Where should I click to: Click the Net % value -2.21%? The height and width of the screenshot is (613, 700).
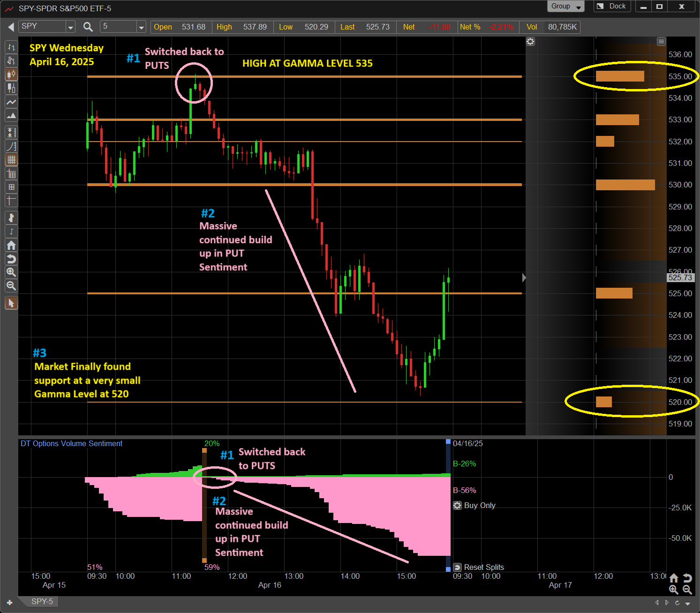click(x=501, y=27)
